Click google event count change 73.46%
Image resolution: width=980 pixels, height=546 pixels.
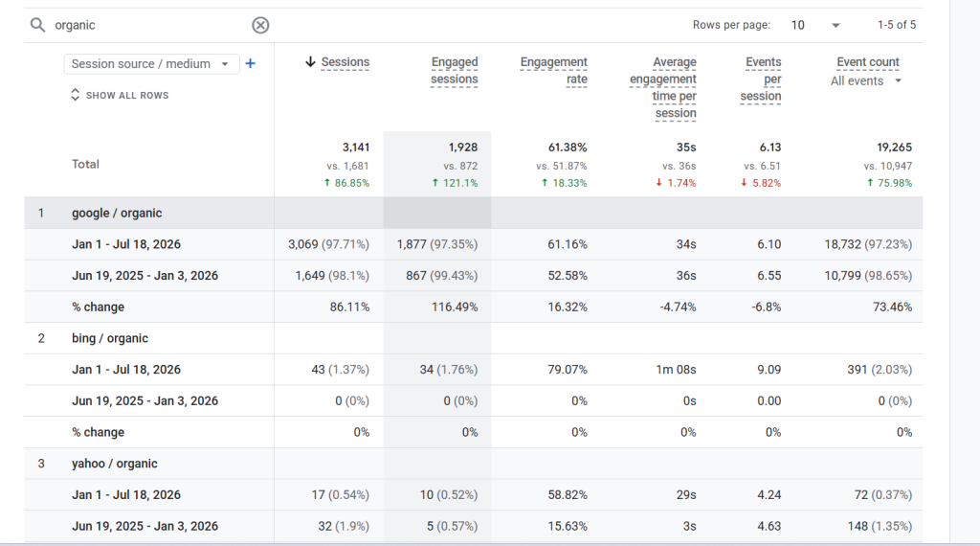click(x=893, y=307)
